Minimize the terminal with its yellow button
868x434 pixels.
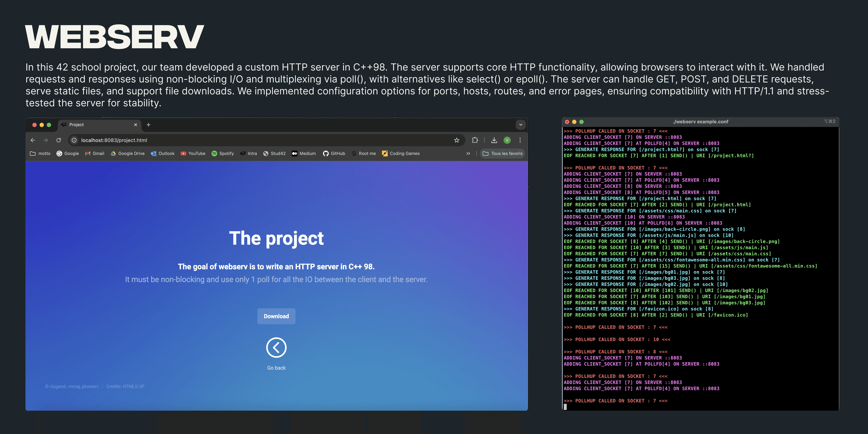coord(574,122)
